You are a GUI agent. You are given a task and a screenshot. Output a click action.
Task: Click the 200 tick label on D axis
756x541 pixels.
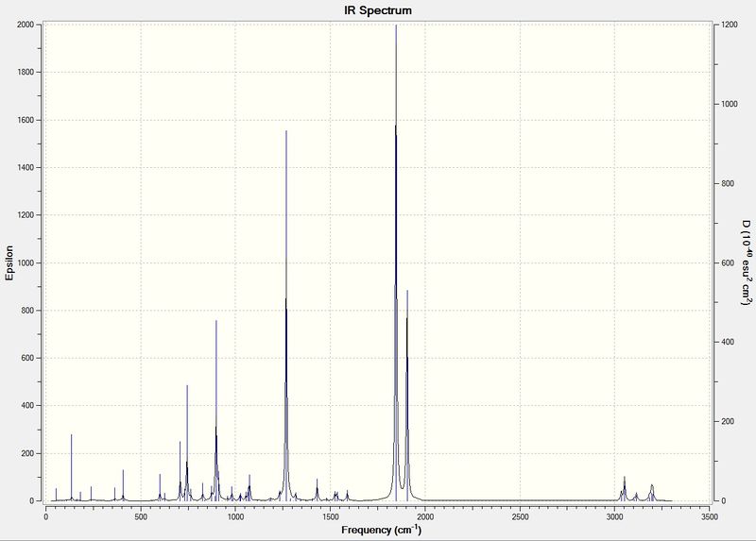pos(727,421)
